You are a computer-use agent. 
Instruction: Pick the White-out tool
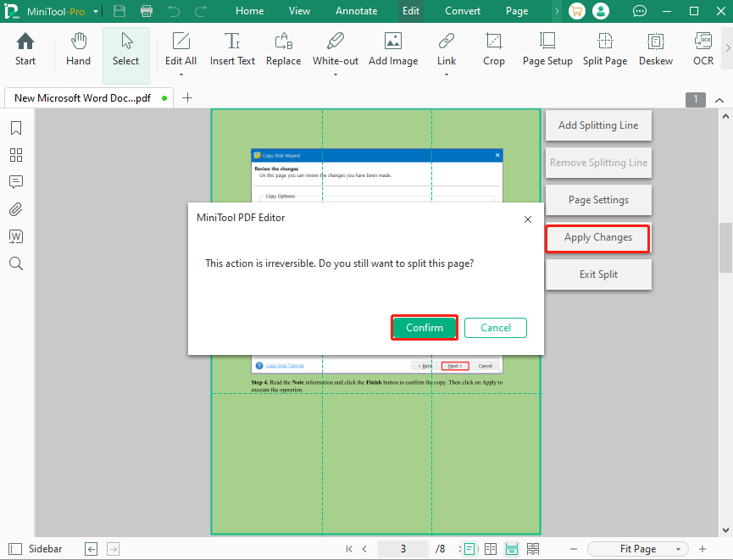336,49
